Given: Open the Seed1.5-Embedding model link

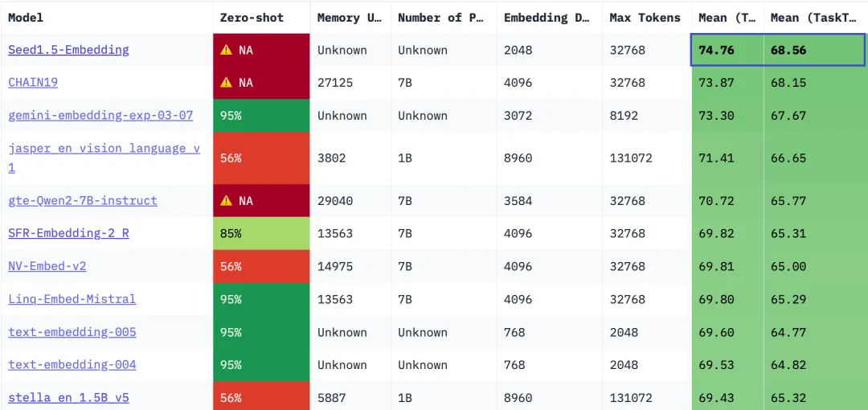Looking at the screenshot, I should 68,50.
